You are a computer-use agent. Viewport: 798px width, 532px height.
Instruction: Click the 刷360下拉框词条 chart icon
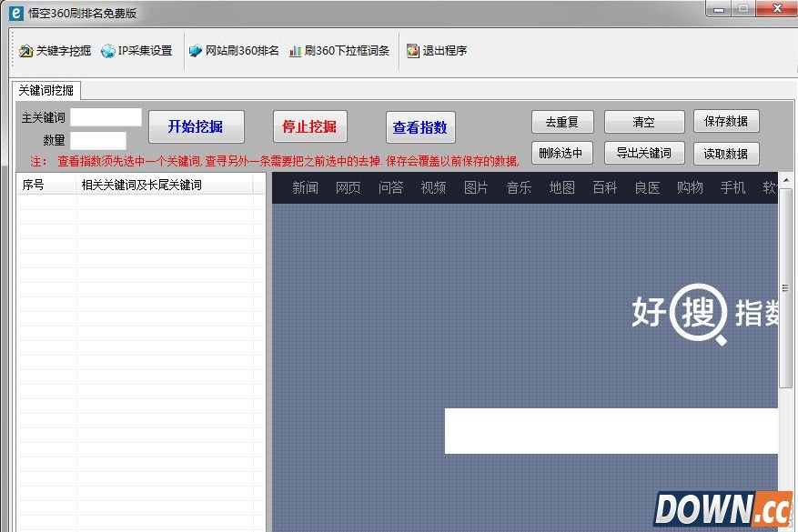[295, 51]
